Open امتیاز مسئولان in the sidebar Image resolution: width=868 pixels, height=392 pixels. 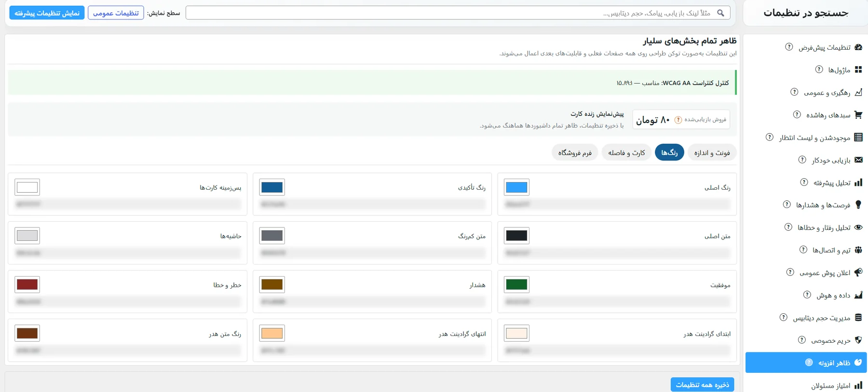coord(830,386)
